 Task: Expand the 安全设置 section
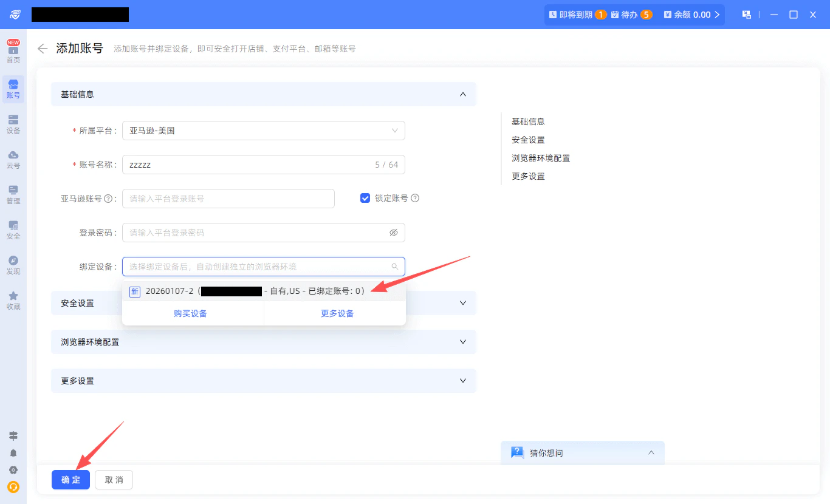pyautogui.click(x=463, y=303)
